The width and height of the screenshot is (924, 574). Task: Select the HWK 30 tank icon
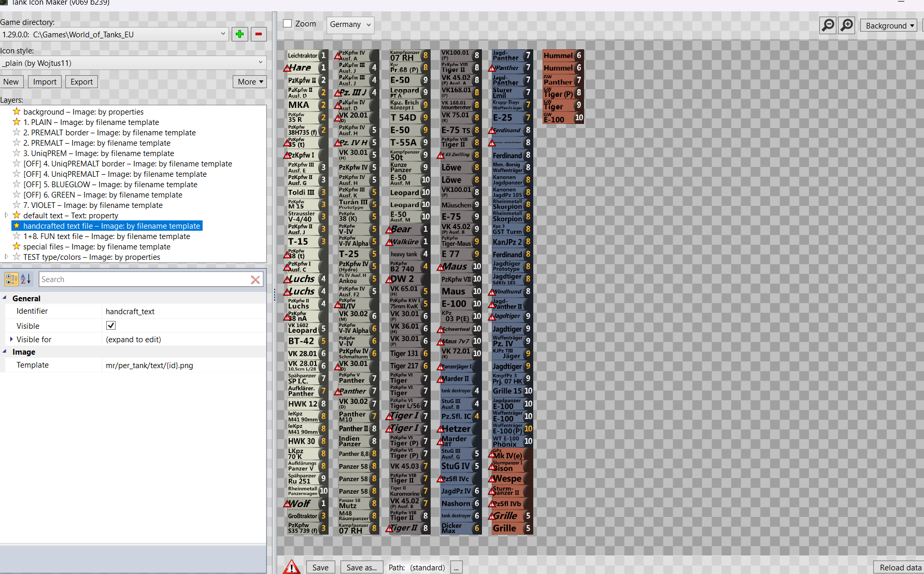307,441
